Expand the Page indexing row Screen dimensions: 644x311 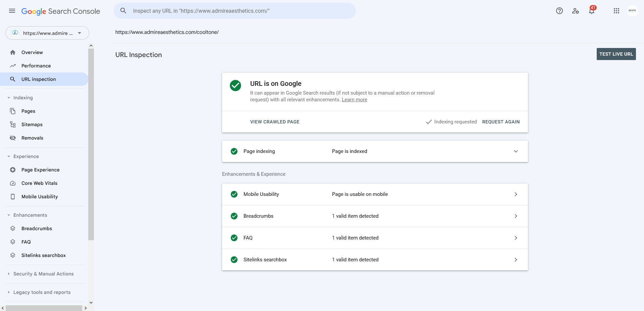[x=375, y=151]
